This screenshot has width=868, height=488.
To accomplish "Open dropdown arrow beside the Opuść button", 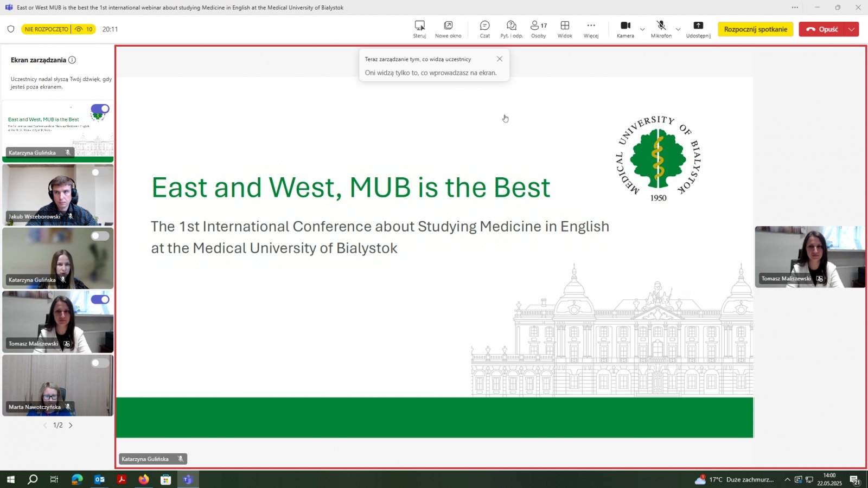I will coord(852,29).
